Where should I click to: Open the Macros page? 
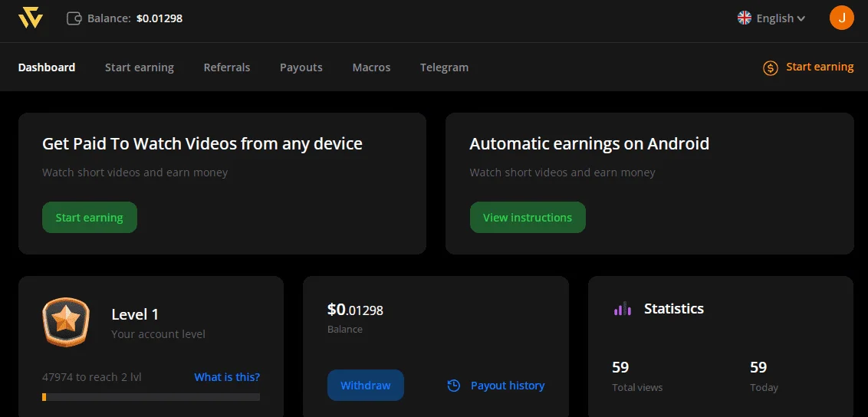click(371, 67)
